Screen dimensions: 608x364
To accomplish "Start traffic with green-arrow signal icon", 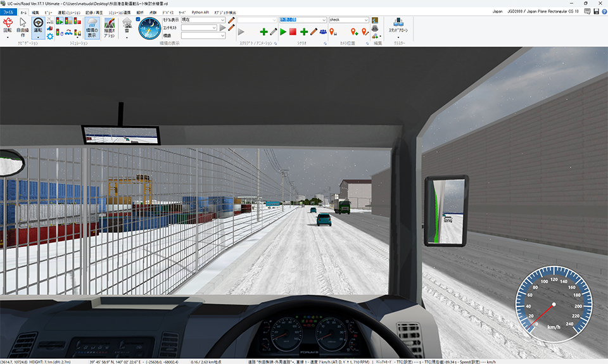I will (60, 21).
